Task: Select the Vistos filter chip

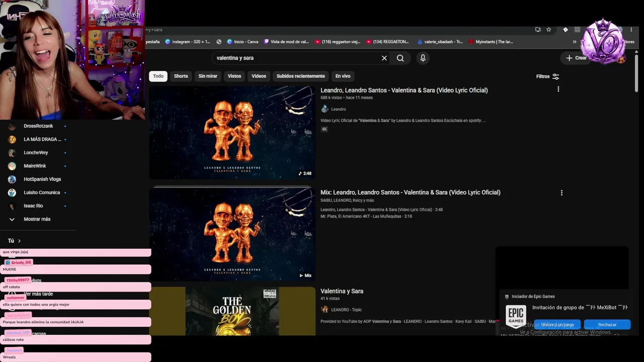Action: tap(234, 76)
